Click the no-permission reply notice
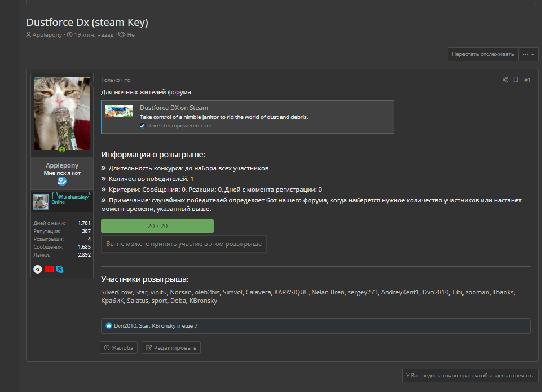 470,376
